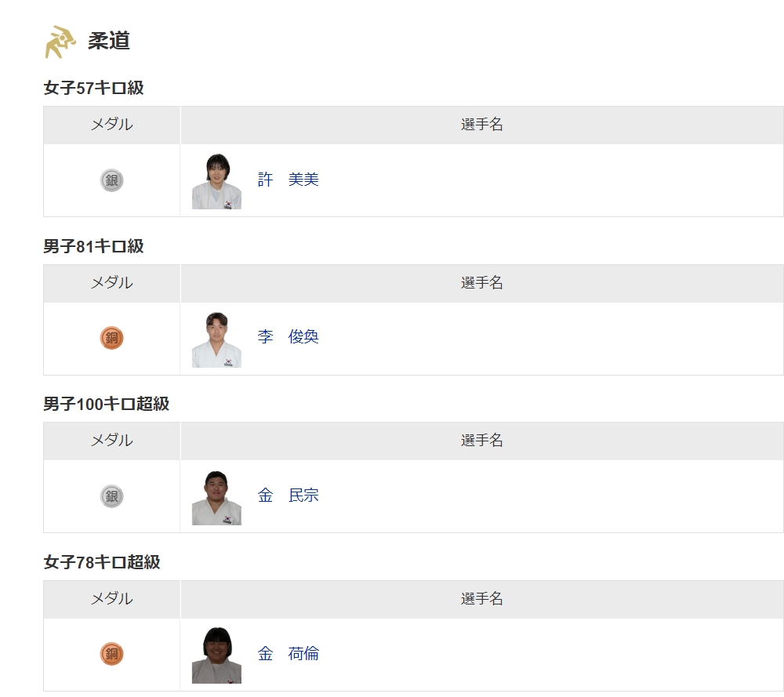This screenshot has width=784, height=697.
Task: Click 李 俊奐's portrait photo
Action: [216, 339]
